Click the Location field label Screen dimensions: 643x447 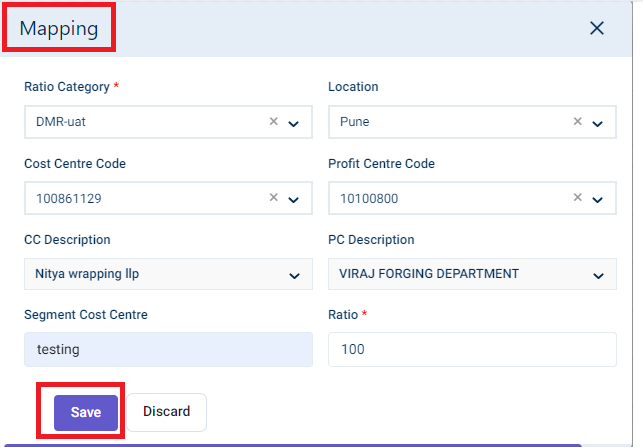click(353, 87)
